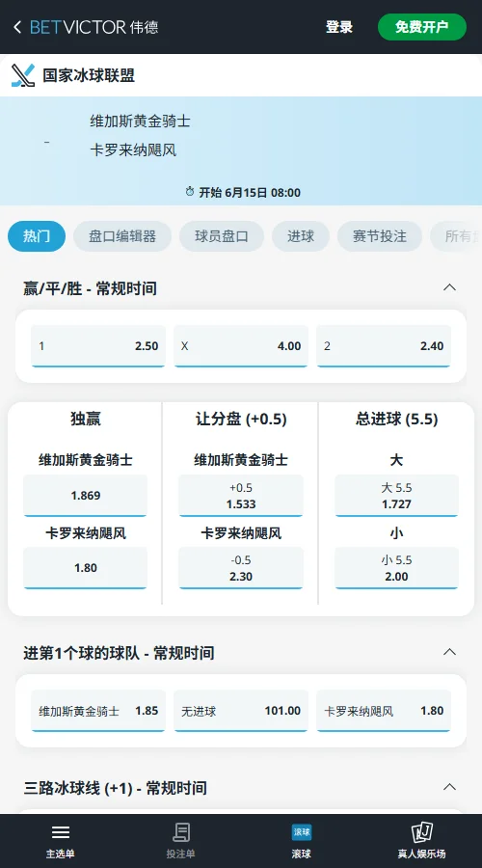Viewport: 482px width, 868px height.
Task: Select 独赢 卡罗来纳飓风 odds 1.80
Action: click(x=85, y=568)
